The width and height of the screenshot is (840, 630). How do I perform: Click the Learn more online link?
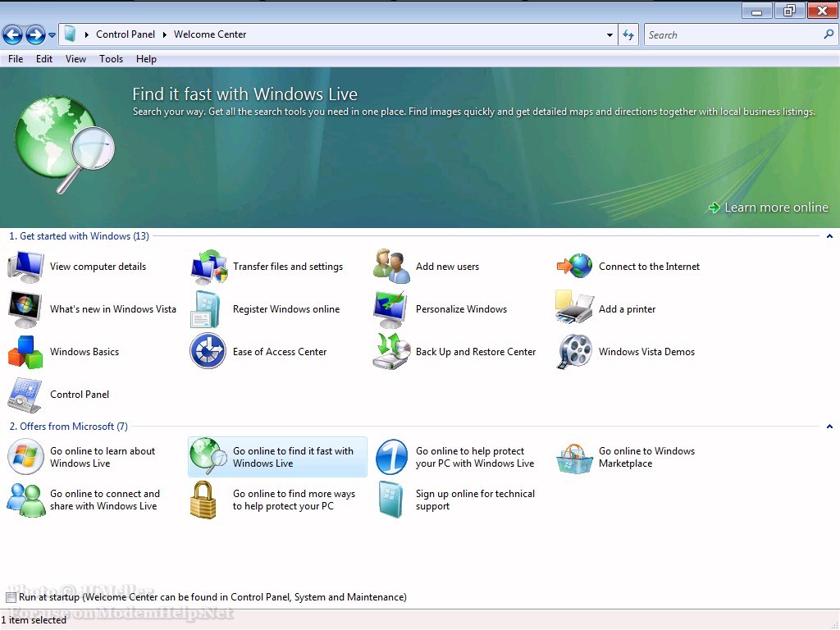pos(769,208)
